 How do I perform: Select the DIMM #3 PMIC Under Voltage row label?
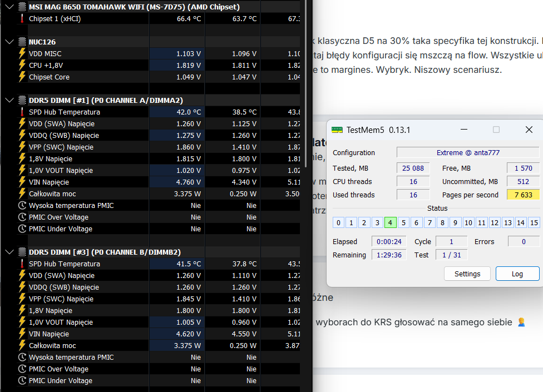61,380
